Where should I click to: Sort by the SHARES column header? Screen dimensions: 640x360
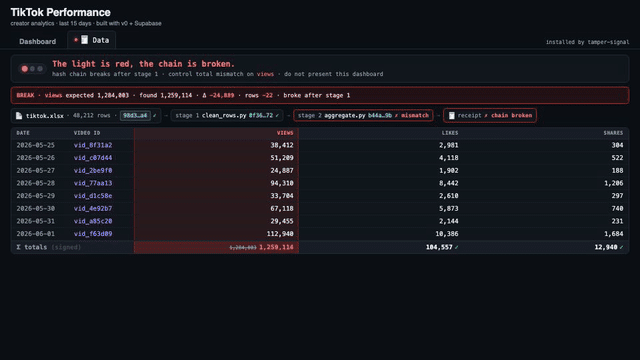pyautogui.click(x=613, y=133)
